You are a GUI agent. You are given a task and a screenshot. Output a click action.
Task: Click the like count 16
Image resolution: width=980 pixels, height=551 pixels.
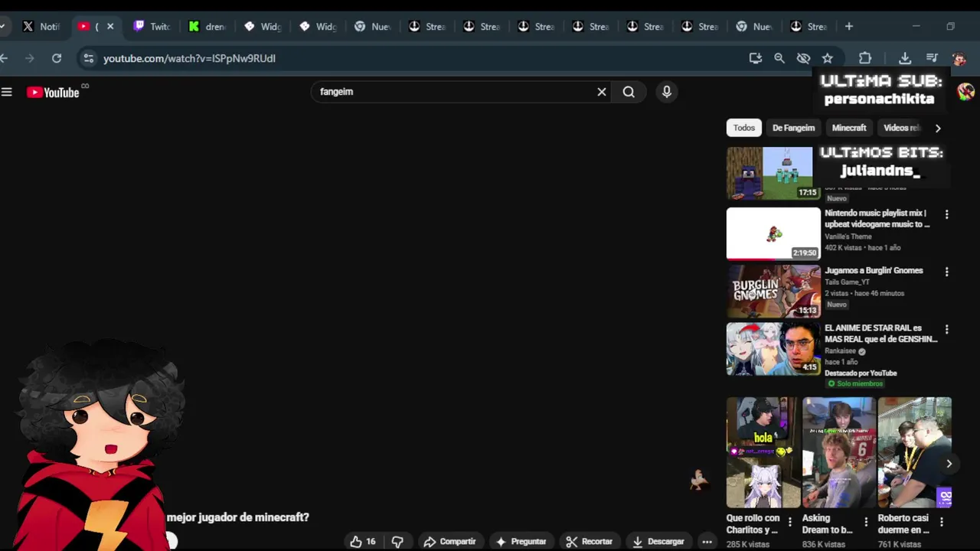371,541
